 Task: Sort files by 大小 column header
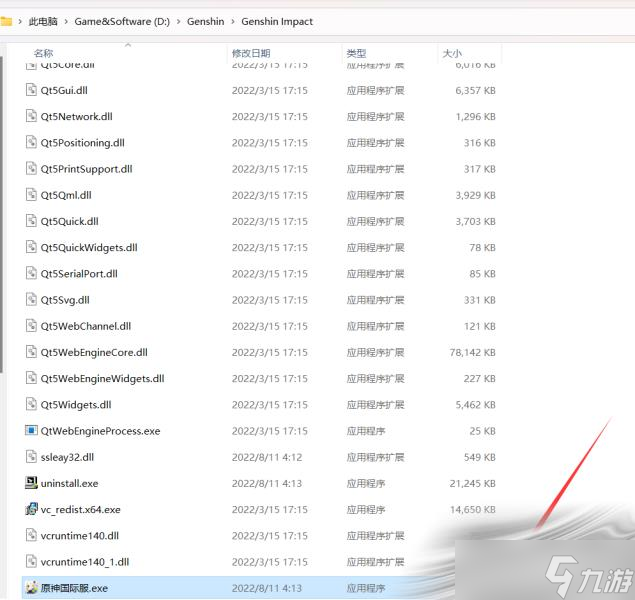452,53
